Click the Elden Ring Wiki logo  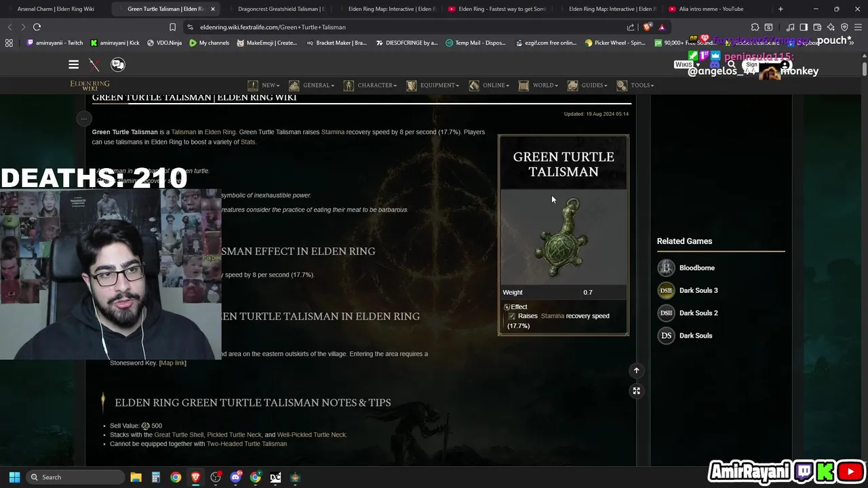90,85
